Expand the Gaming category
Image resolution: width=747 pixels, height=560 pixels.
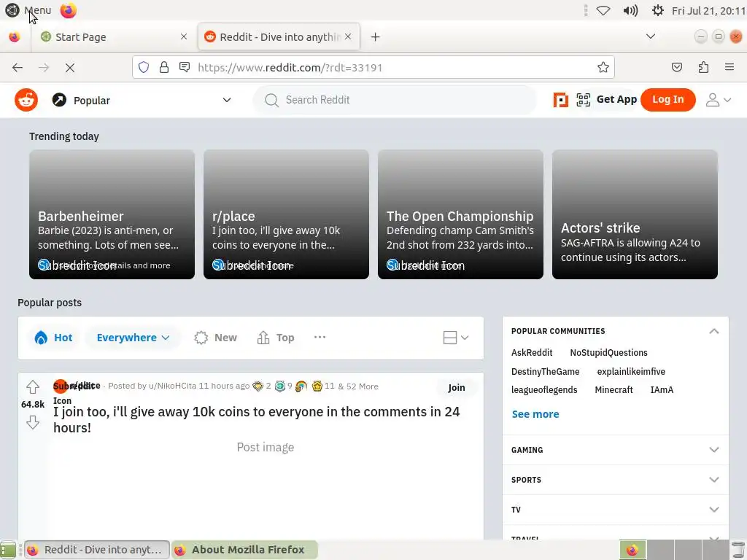[616, 449]
